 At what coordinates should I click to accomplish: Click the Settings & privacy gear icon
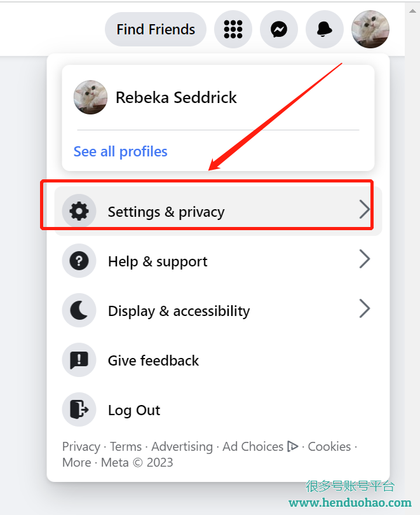click(x=79, y=211)
